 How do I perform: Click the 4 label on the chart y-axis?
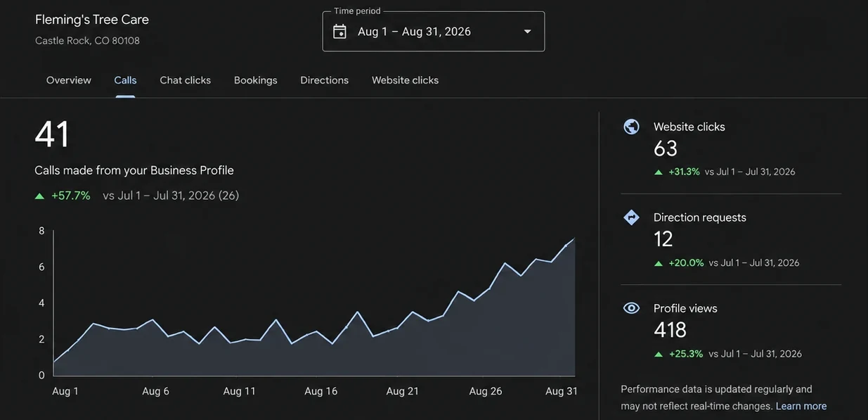click(41, 303)
